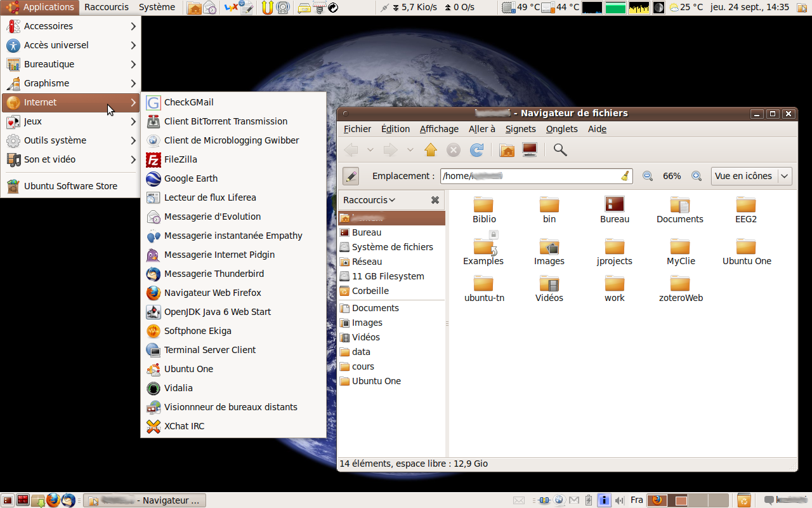
Task: Reload the current folder view
Action: 476,150
